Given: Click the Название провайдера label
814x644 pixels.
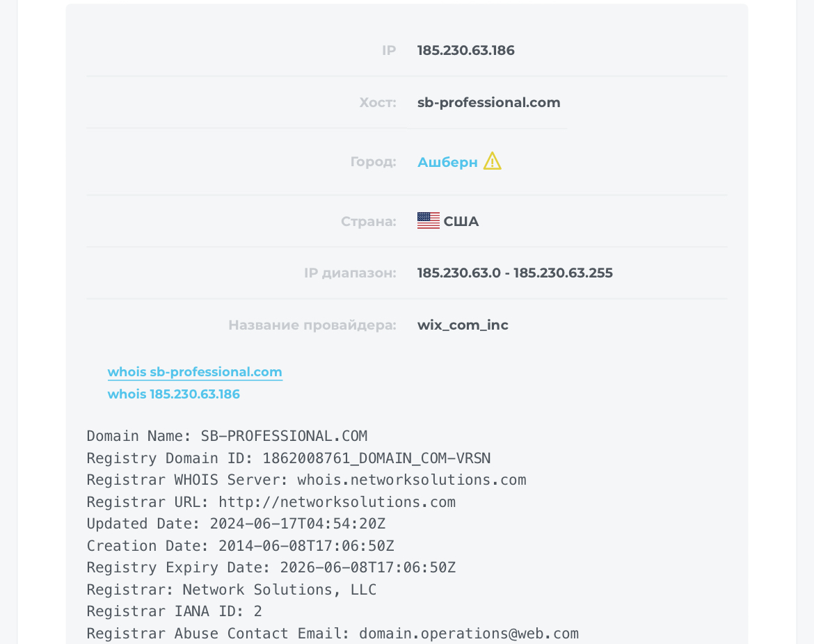Looking at the screenshot, I should pyautogui.click(x=312, y=325).
